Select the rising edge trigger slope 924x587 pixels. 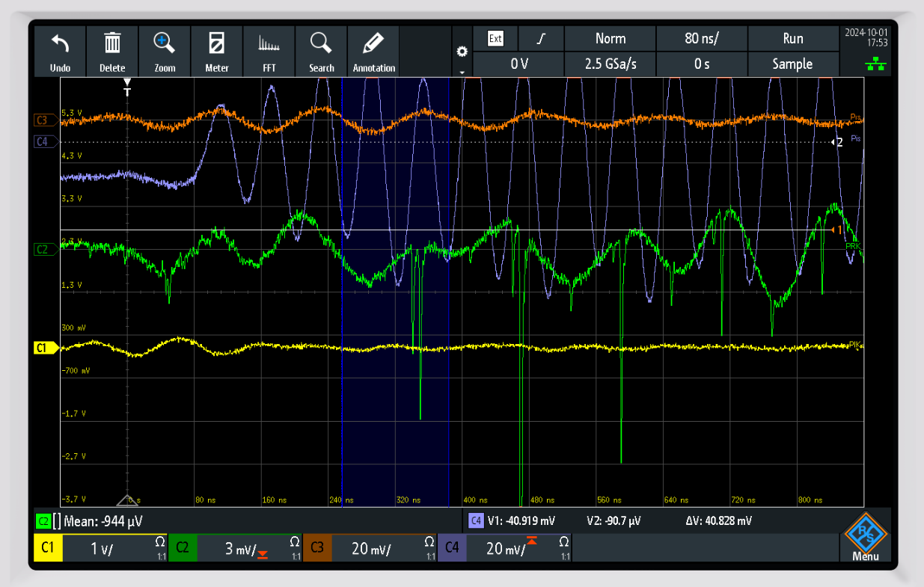point(541,39)
